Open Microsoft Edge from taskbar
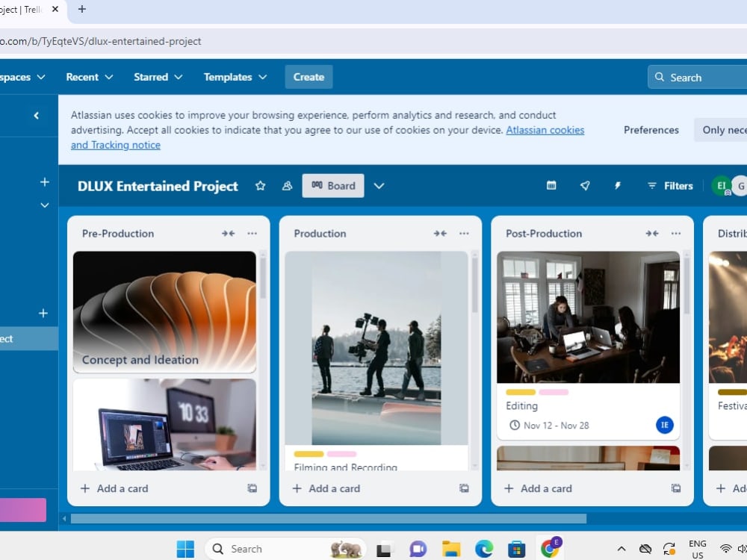 [483, 549]
